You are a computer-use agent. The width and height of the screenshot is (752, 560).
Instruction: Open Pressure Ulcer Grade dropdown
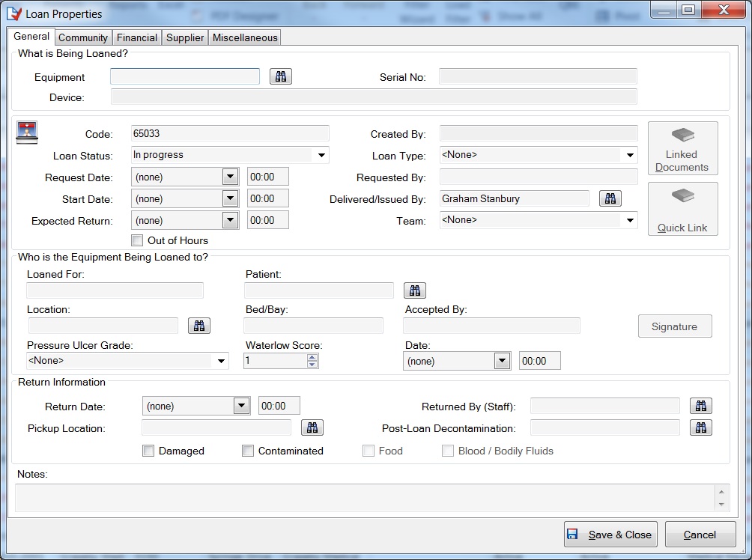click(221, 361)
